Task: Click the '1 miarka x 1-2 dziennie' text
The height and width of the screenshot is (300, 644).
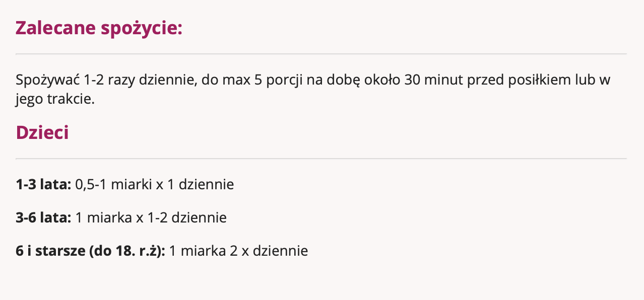Action: point(151,217)
